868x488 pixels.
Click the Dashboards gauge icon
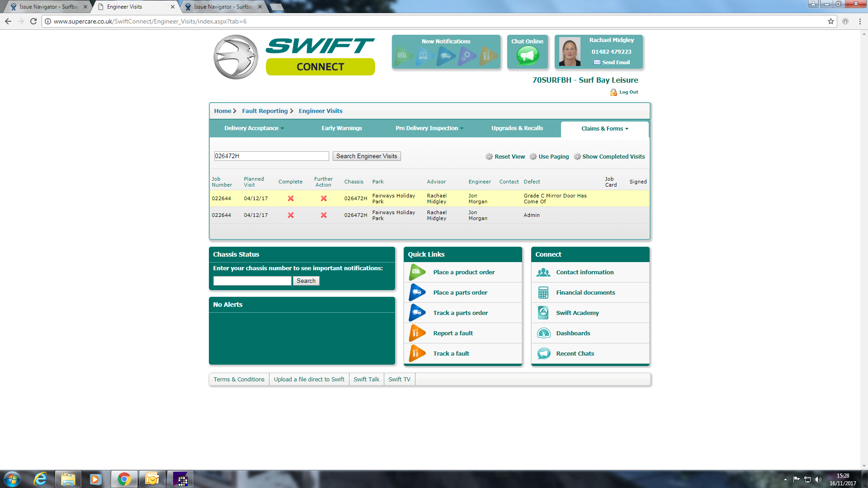click(543, 333)
